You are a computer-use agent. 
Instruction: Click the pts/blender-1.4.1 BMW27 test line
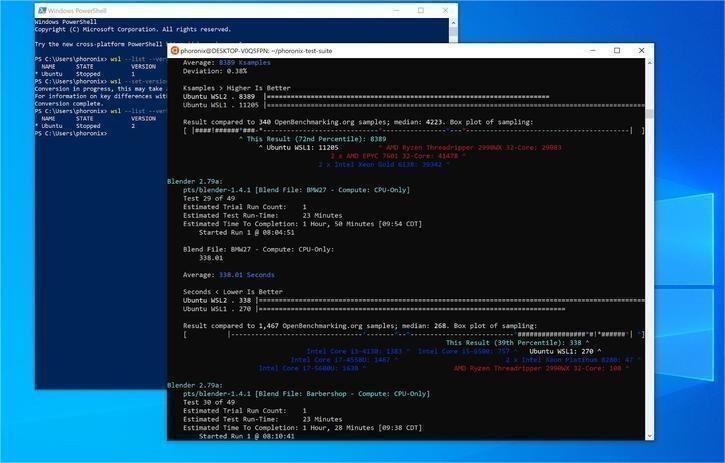(x=296, y=190)
